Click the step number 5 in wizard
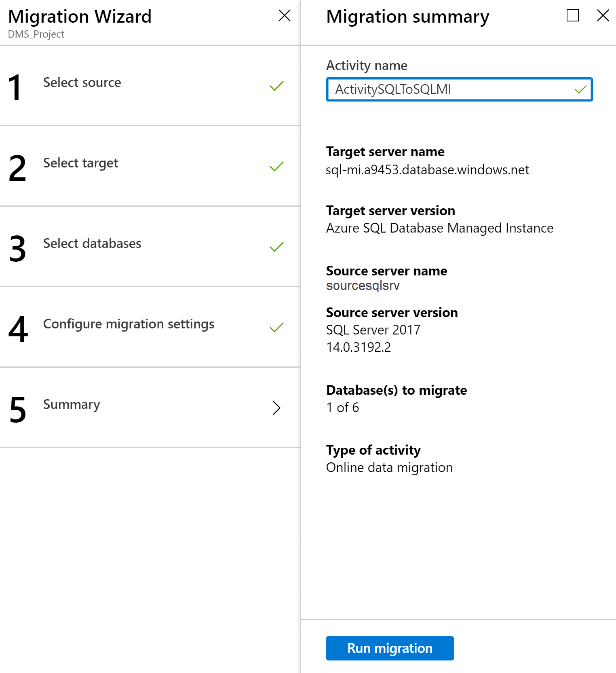This screenshot has height=673, width=616. coord(18,409)
